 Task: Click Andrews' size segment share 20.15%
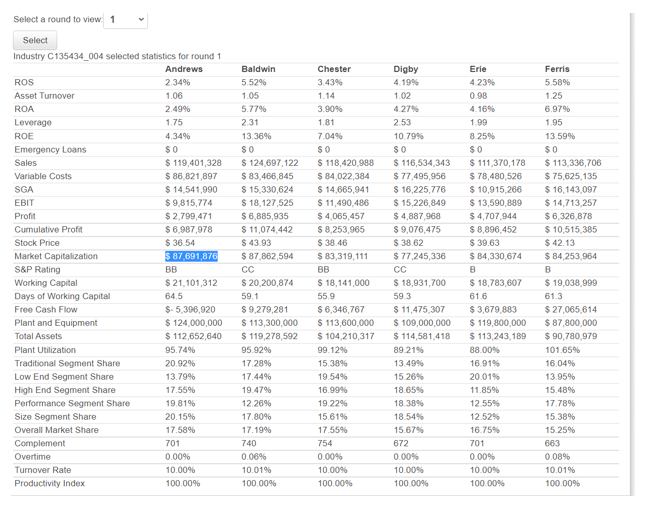pos(180,416)
